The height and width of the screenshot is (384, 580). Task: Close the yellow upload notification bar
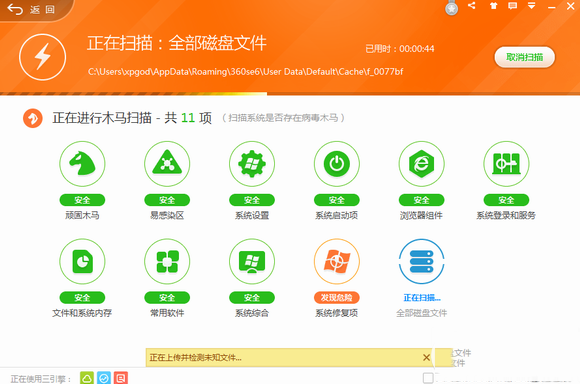(x=426, y=357)
